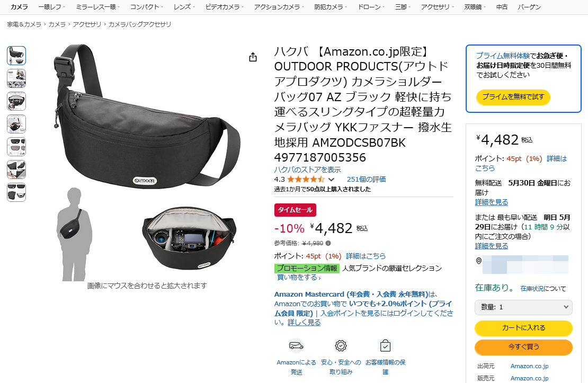Image resolution: width=588 pixels, height=383 pixels.
Task: Expand the rating breakdown chevron next to stars
Action: 331,180
